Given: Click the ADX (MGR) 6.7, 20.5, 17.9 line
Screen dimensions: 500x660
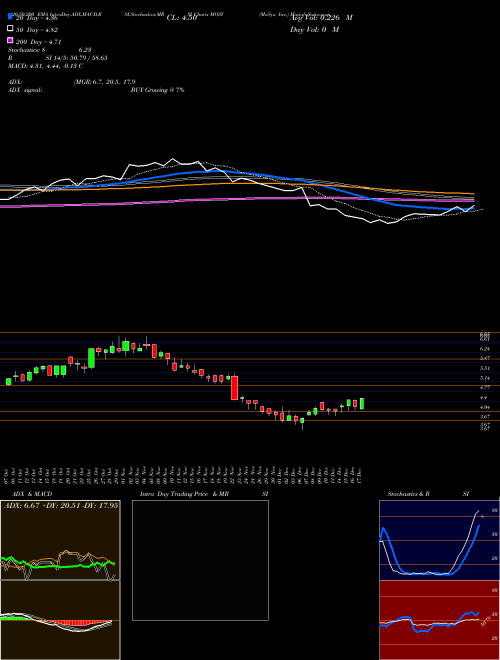Looking at the screenshot, I should point(72,82).
